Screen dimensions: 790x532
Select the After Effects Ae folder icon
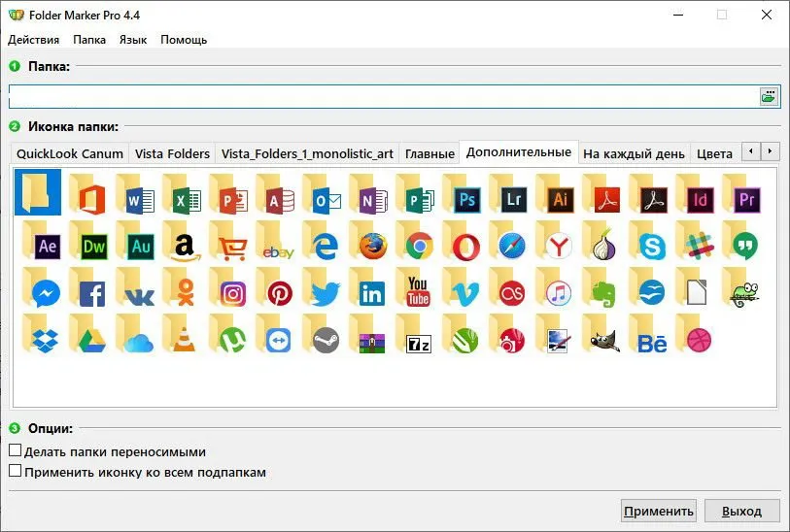click(42, 242)
